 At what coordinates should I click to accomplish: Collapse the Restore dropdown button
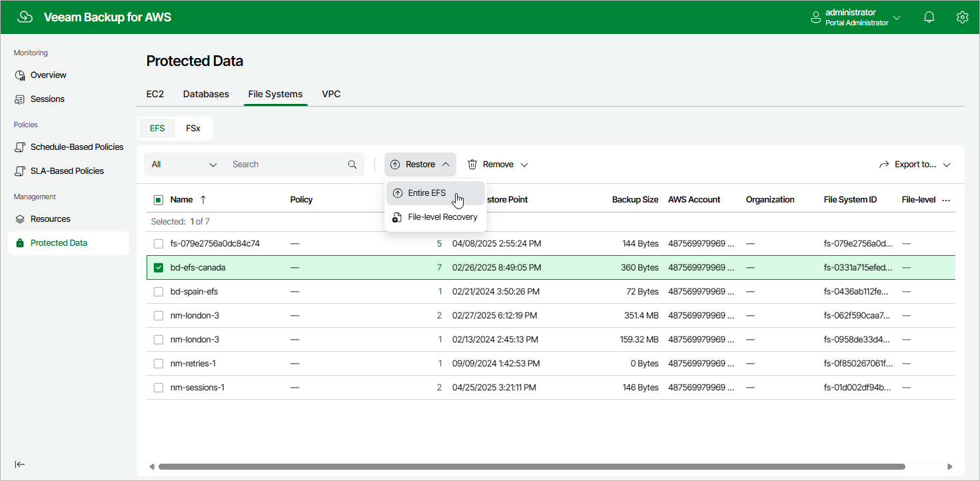420,165
